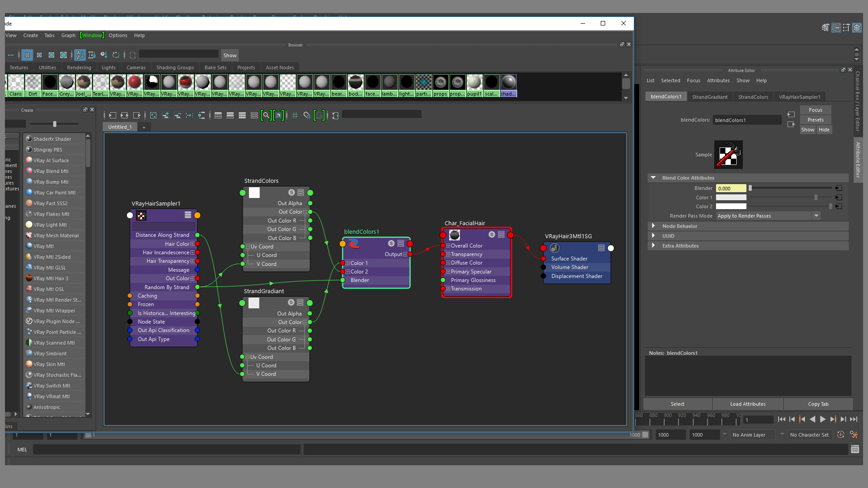Switch to the StrandGradiant tab in the Attribute Editor

click(709, 97)
